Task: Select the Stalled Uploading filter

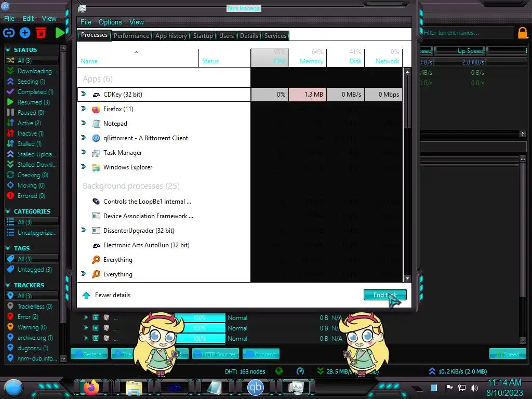Action: (32, 154)
